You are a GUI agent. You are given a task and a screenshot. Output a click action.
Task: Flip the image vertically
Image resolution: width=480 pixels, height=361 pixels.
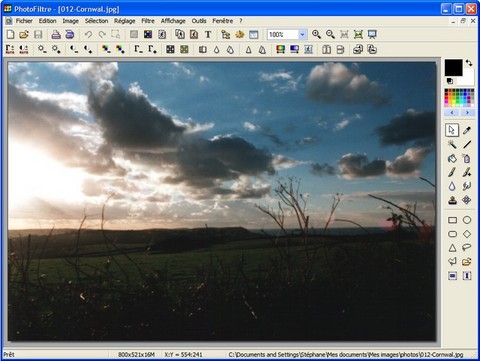coord(340,50)
